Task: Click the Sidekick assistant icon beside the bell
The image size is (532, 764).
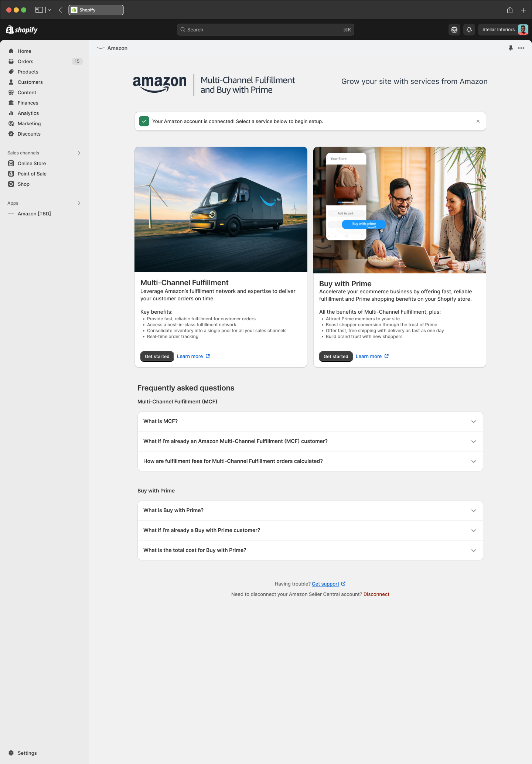Action: tap(454, 30)
